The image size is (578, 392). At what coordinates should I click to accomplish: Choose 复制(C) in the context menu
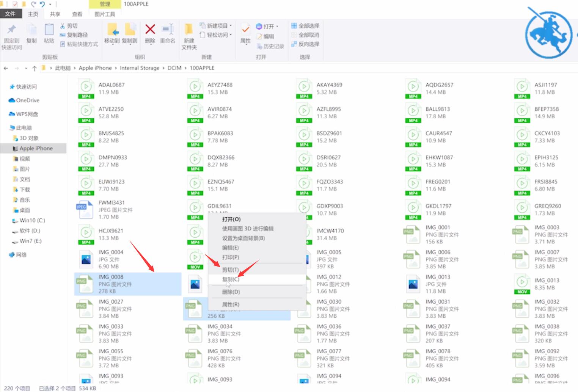pyautogui.click(x=257, y=279)
